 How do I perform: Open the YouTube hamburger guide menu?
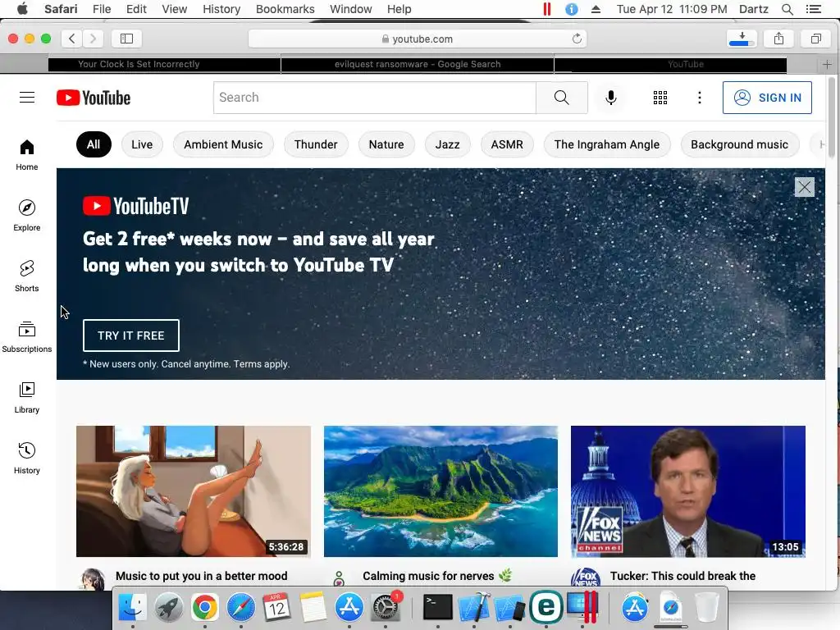27,98
